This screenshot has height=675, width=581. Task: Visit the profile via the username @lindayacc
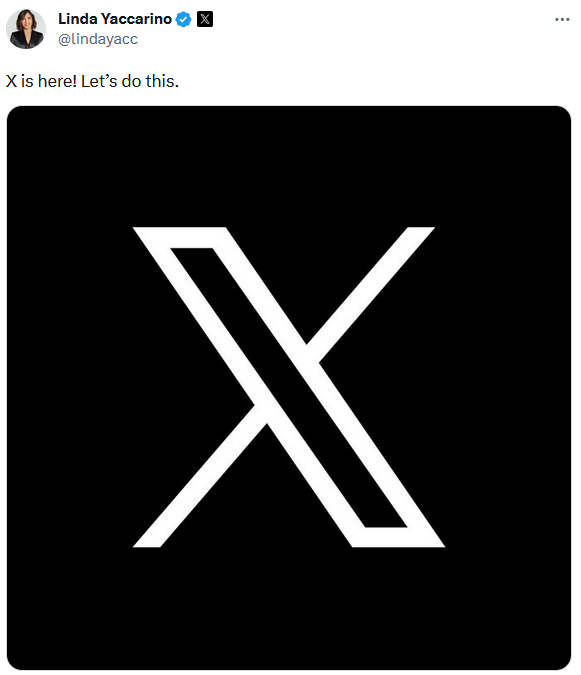(98, 39)
